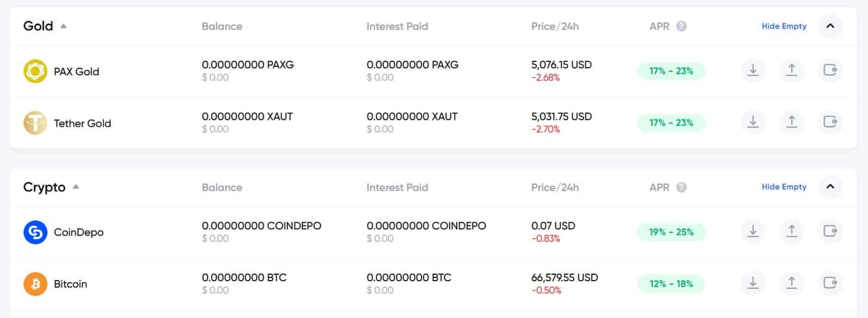Collapse the Gold section with its chevron
Image resolution: width=868 pixels, height=318 pixels.
pos(829,26)
